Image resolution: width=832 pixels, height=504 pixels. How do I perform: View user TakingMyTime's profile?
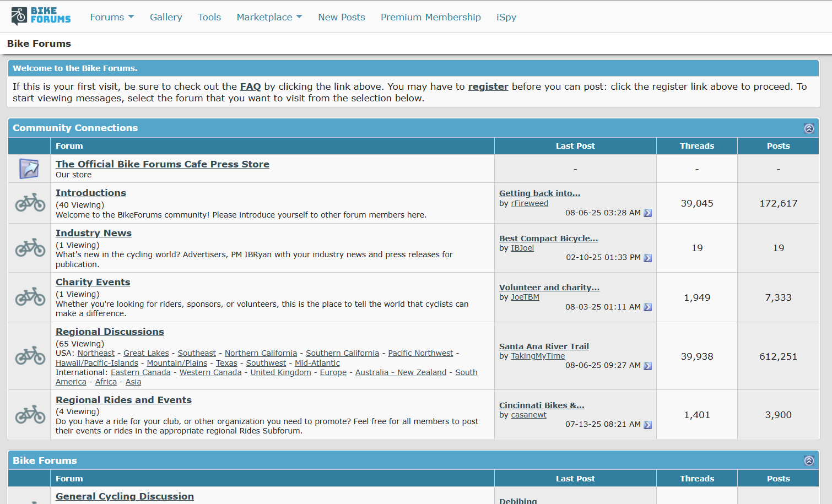pos(538,356)
